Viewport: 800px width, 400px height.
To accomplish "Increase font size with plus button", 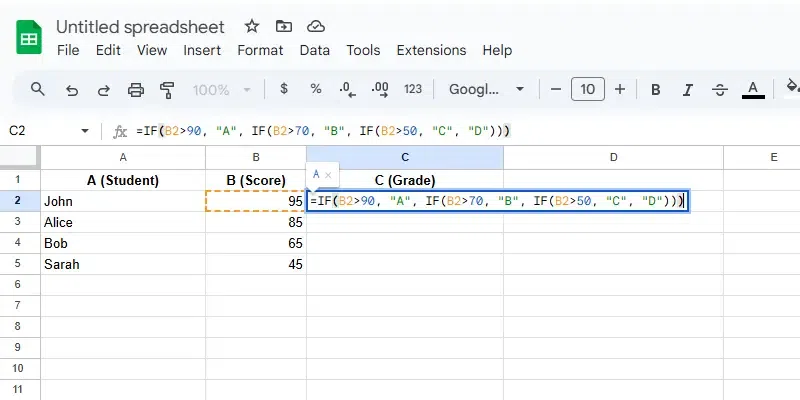I will point(620,90).
